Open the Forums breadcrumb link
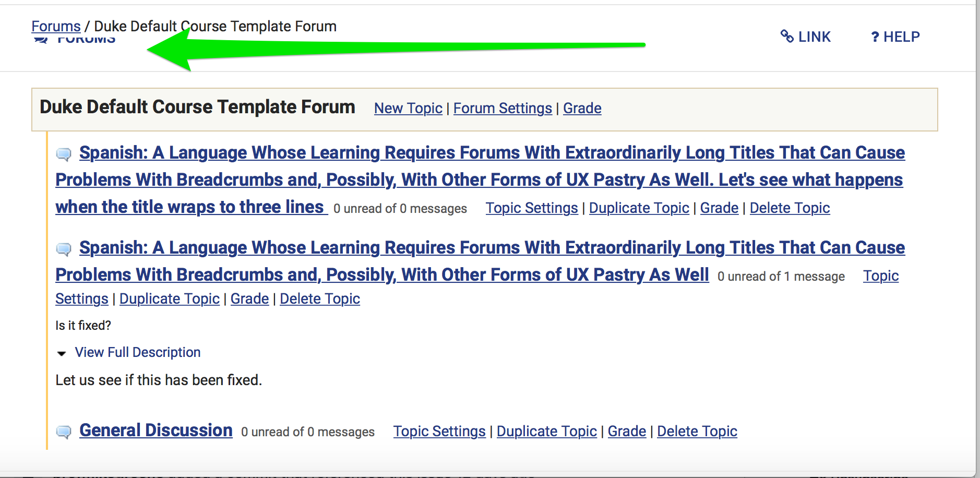The image size is (980, 478). (x=55, y=26)
